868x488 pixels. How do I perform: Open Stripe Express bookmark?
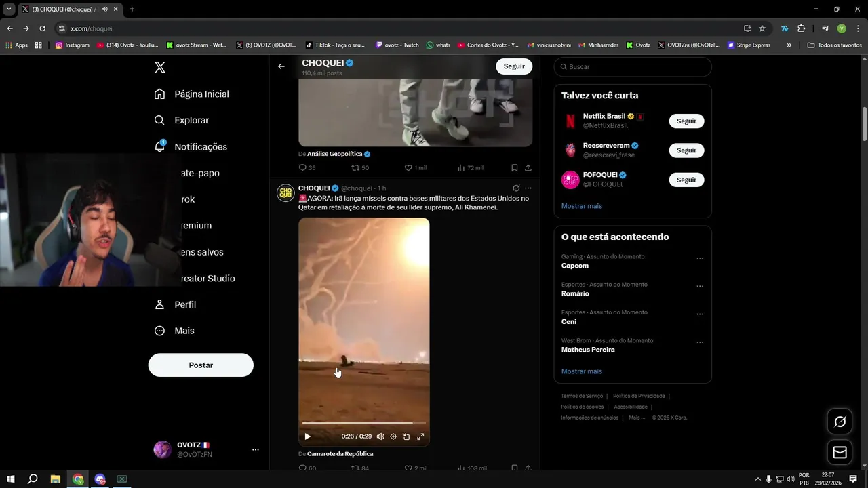[x=749, y=45]
